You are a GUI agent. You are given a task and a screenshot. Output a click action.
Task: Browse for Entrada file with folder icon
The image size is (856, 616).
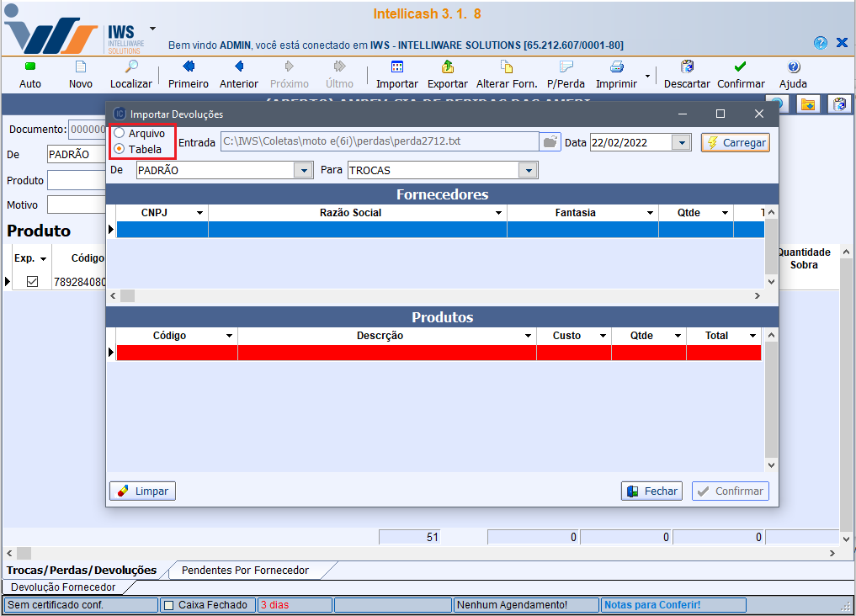pyautogui.click(x=550, y=142)
